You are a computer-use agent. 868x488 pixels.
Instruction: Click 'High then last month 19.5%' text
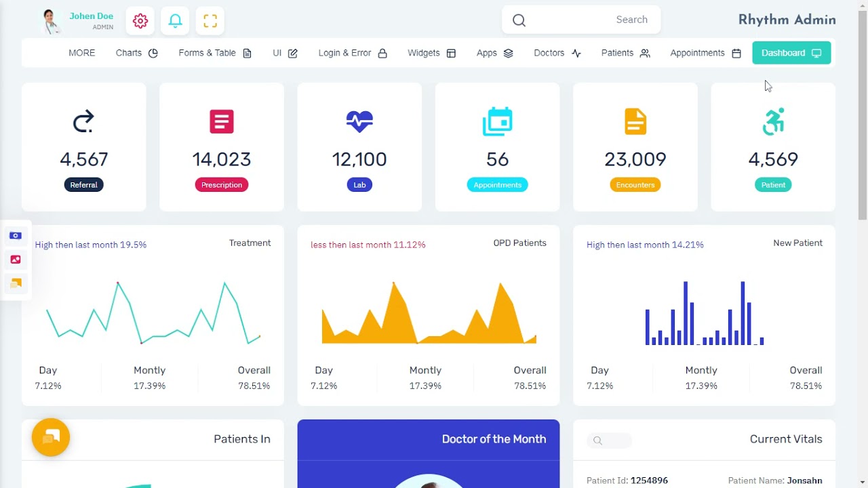click(x=91, y=245)
